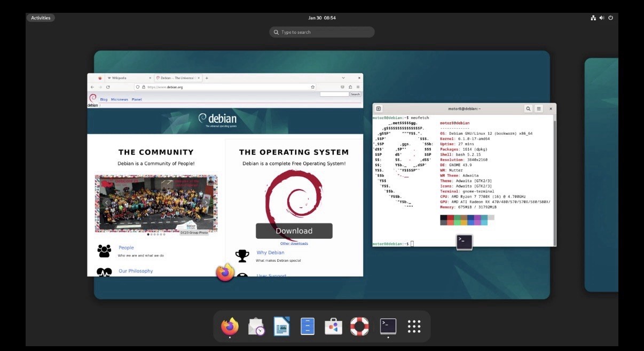Bookmark this page with the star icon
This screenshot has height=351, width=644.
[313, 87]
